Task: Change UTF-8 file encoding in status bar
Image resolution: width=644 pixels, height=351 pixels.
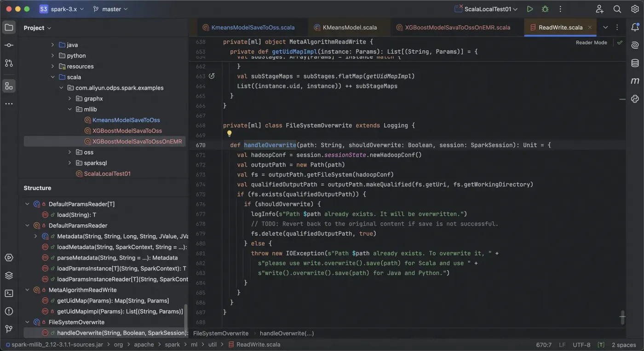Action: tap(581, 345)
